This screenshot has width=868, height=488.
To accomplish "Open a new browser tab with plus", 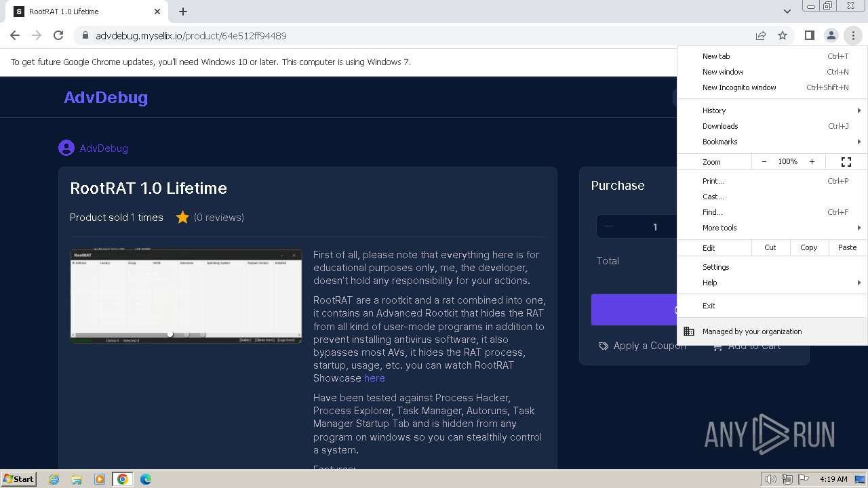I will [x=183, y=12].
